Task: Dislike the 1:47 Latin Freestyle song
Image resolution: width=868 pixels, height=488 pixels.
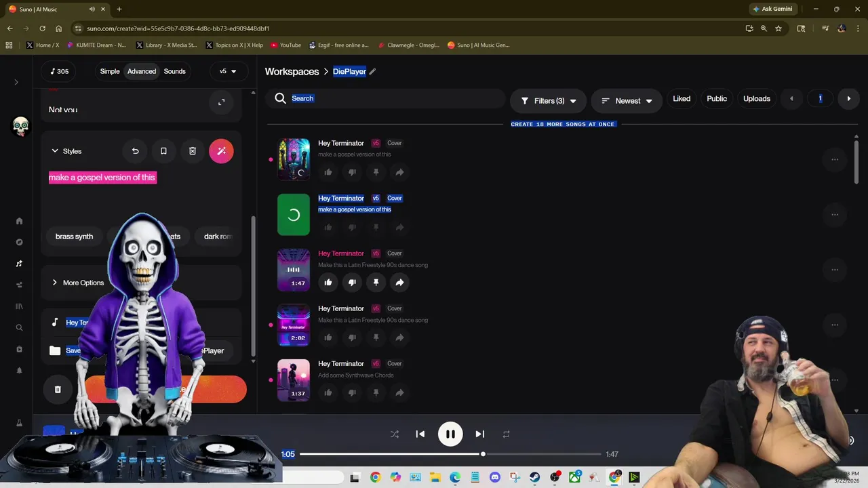Action: pos(352,283)
